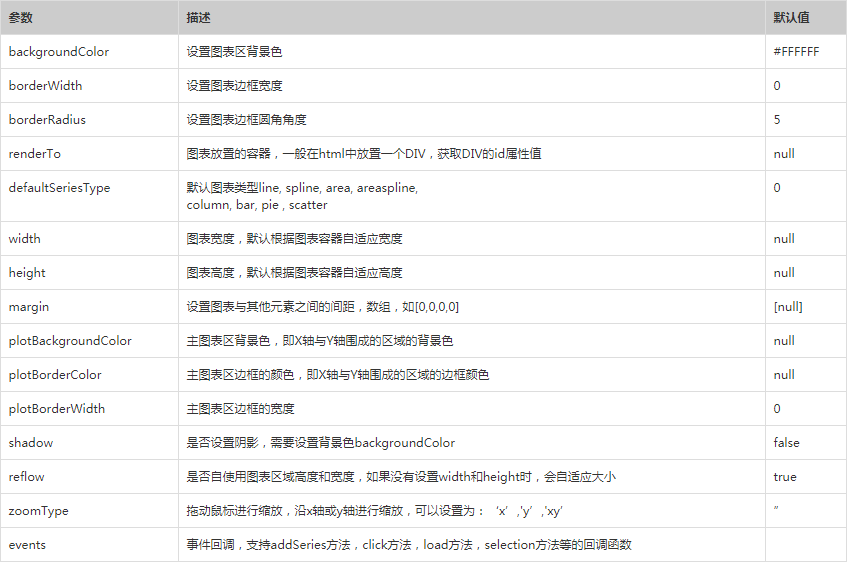Click the description 图表宽度，默认根据图表容器自适应宽度
Screen dimensions: 848x562
tap(295, 239)
